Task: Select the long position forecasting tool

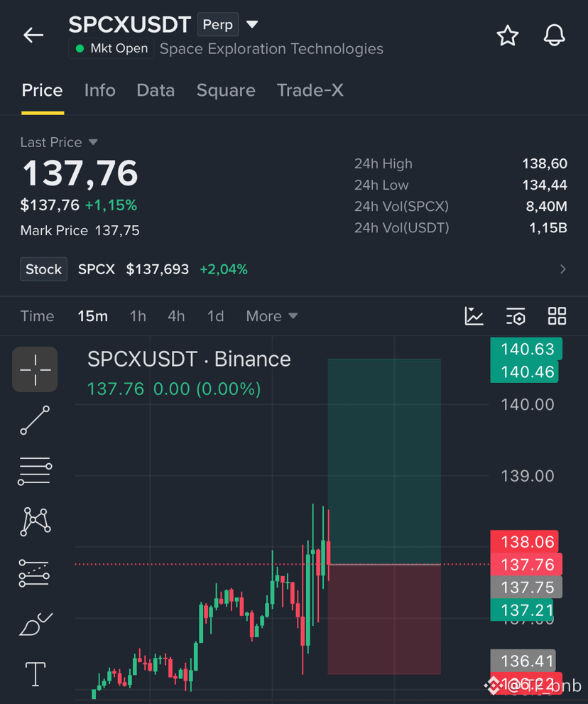Action: 34,573
